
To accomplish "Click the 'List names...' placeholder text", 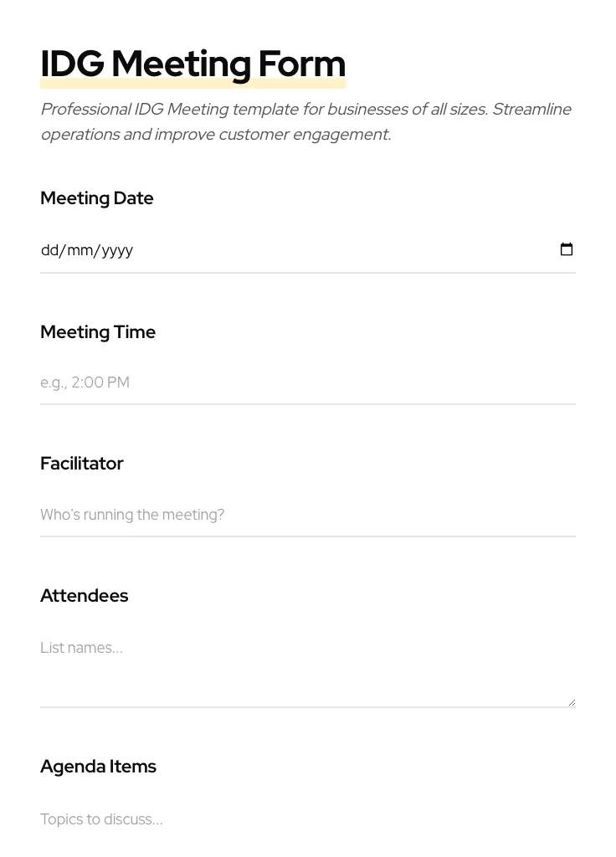I will [x=81, y=648].
